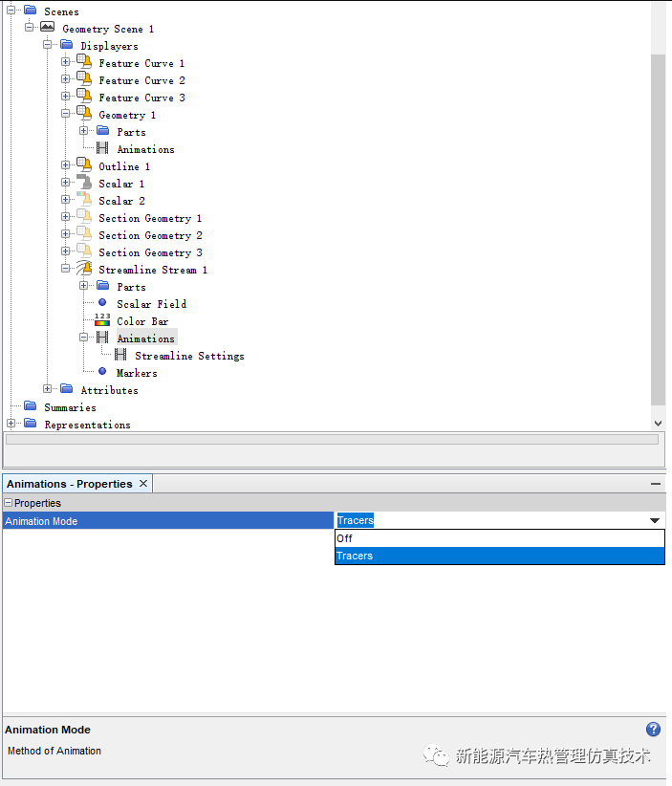This screenshot has height=786, width=672.
Task: Expand the Attributes node
Action: (x=48, y=388)
